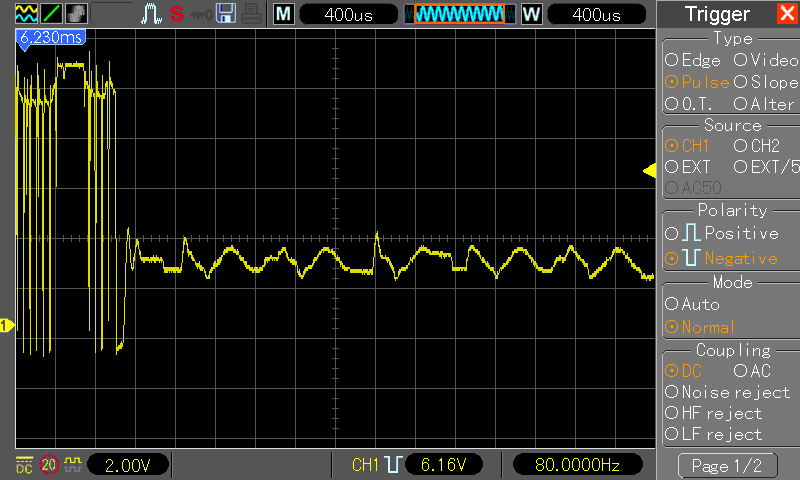Click the channel 1 ground marker
Screen dimensions: 800x480
tap(7, 325)
